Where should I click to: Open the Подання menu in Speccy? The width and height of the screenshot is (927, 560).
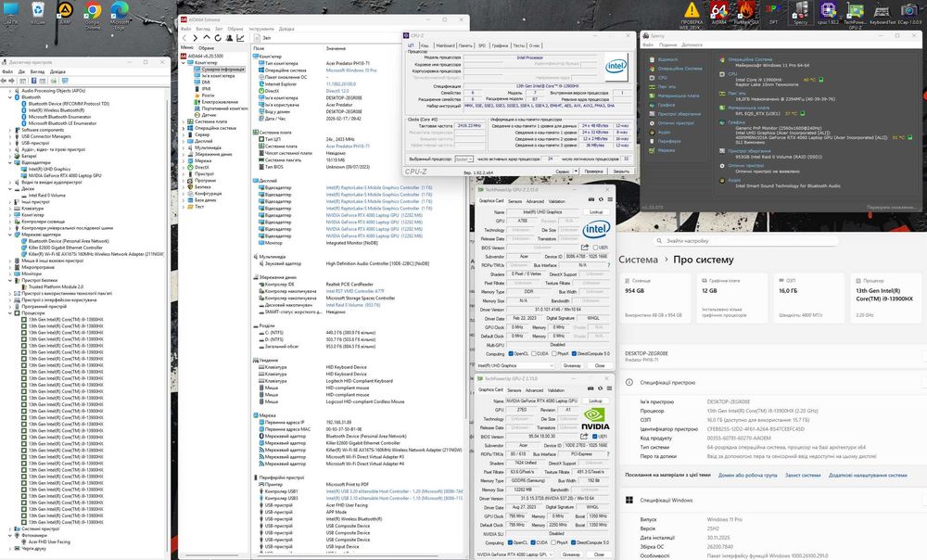click(667, 45)
